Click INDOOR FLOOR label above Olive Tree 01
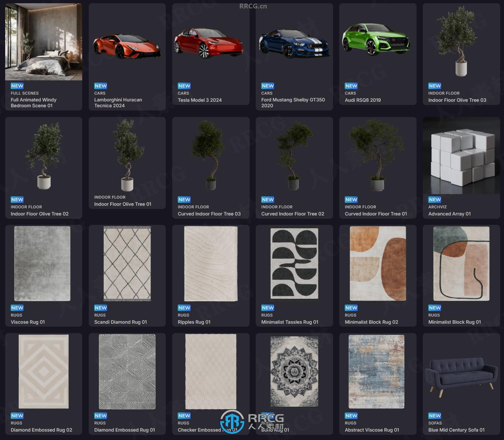The height and width of the screenshot is (440, 504). click(x=110, y=197)
